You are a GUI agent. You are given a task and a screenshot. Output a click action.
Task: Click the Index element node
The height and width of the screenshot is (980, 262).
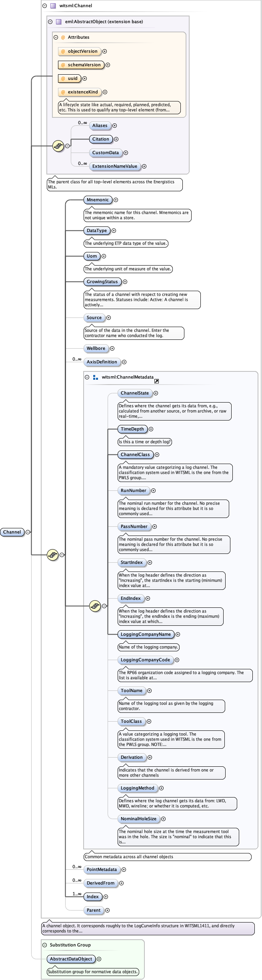coord(92,897)
